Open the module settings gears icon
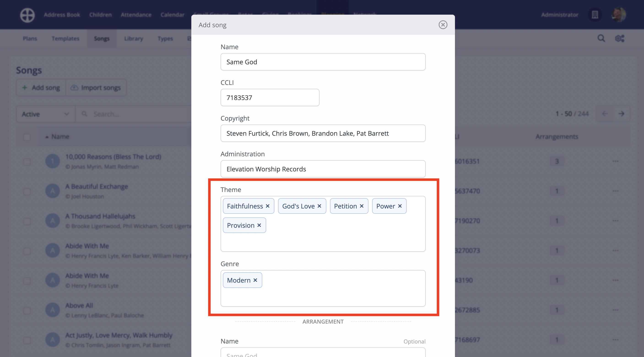644x357 pixels. point(620,38)
